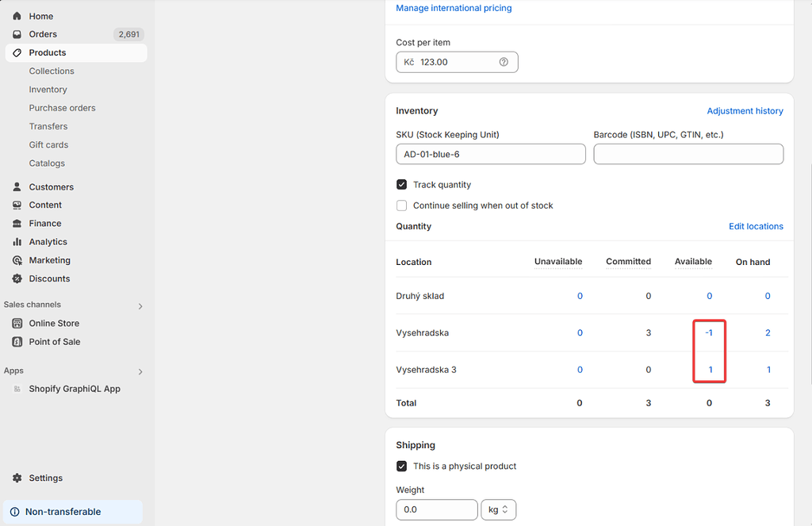Collapse the Sales channels section

(x=140, y=305)
